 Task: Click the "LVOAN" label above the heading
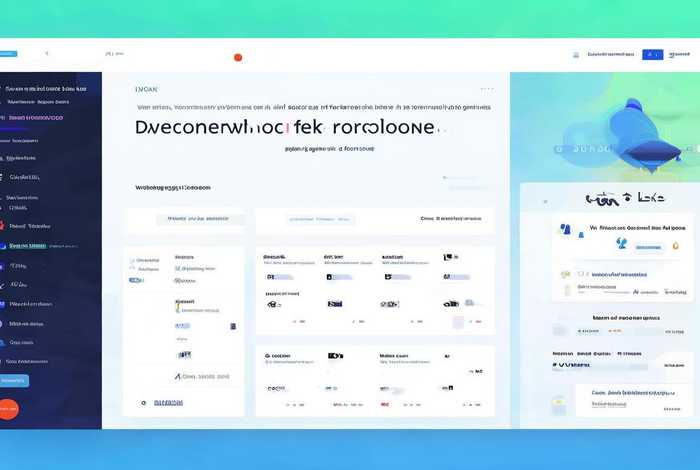click(146, 89)
